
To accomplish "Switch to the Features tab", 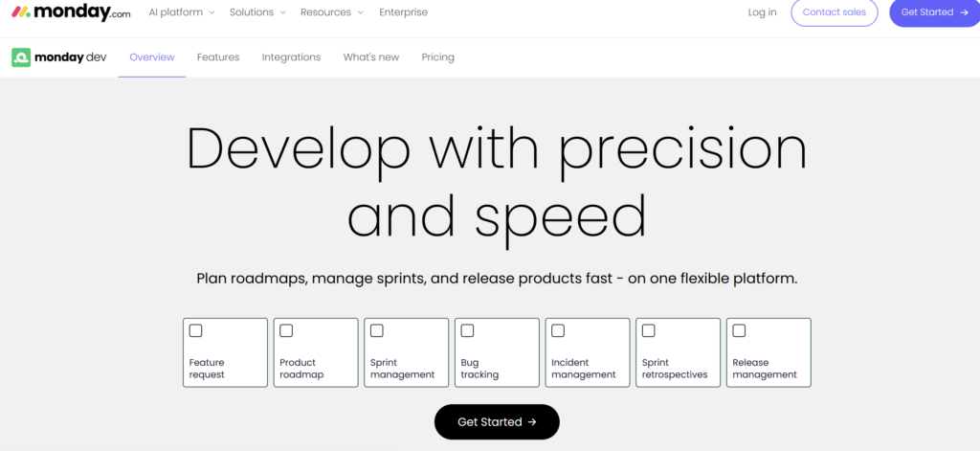I will (x=218, y=57).
